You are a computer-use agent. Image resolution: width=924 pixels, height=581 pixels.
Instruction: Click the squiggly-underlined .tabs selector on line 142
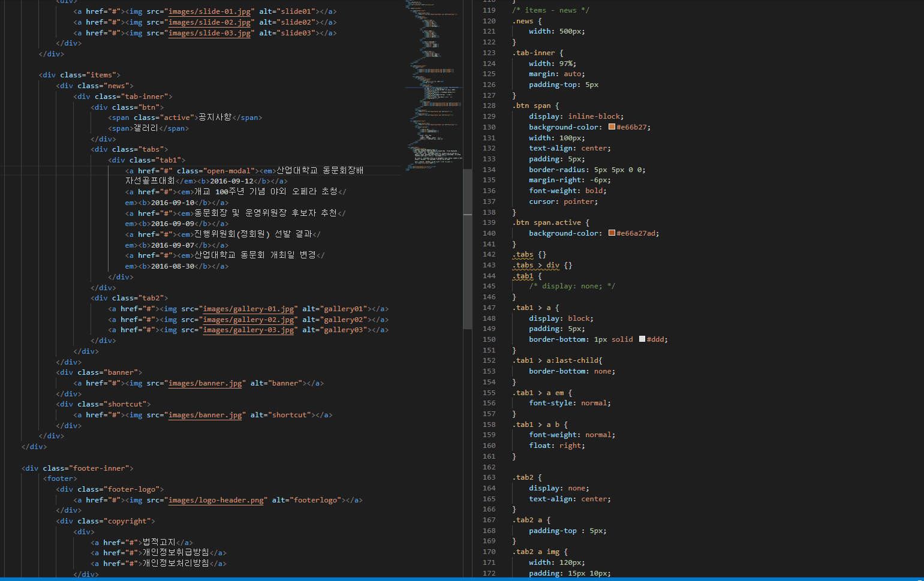point(523,254)
